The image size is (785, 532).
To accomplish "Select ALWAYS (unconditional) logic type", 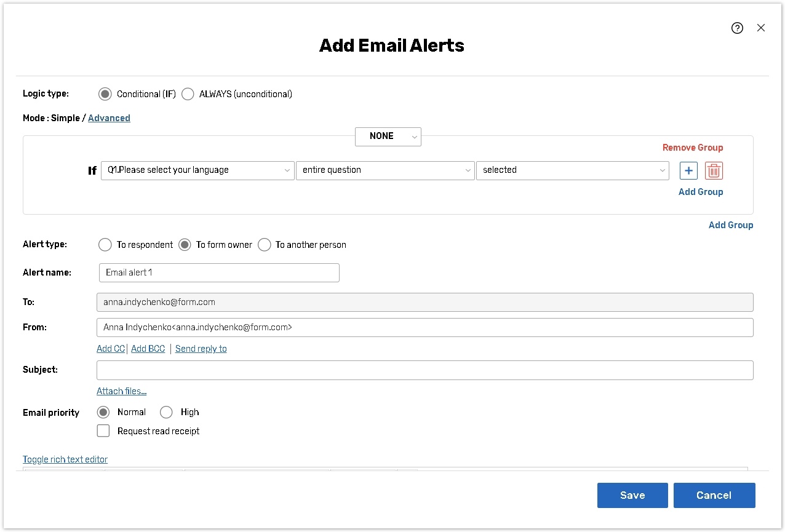I will coord(188,94).
